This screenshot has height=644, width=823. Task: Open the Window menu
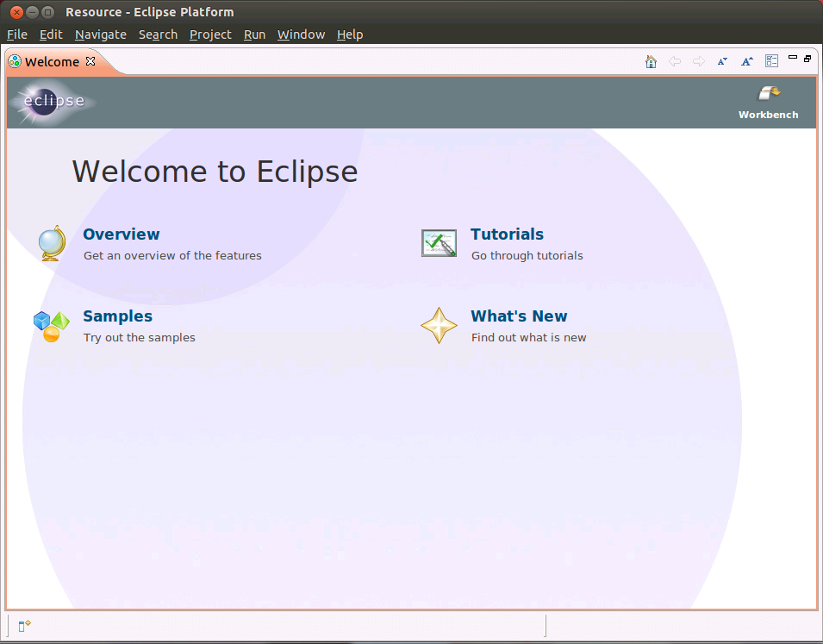point(302,34)
